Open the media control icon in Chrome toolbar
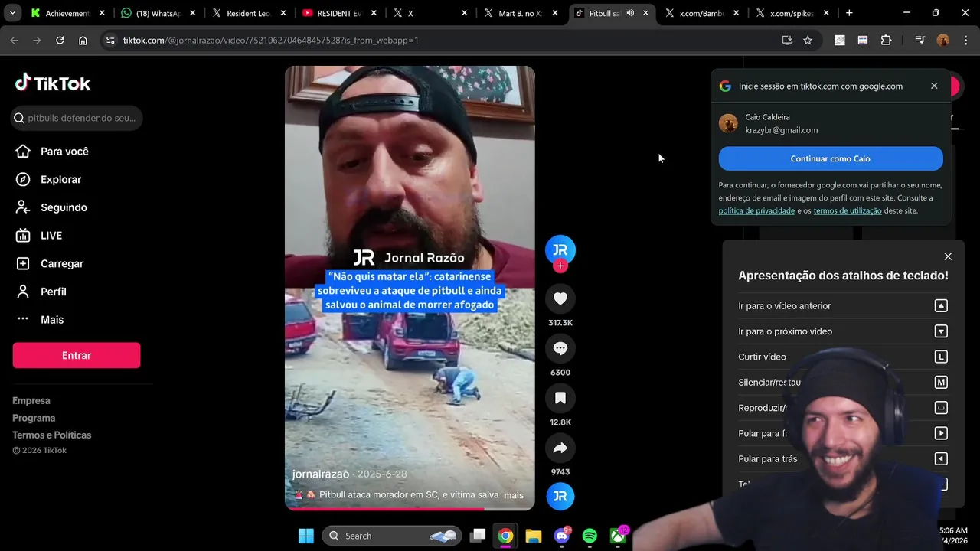 [920, 40]
